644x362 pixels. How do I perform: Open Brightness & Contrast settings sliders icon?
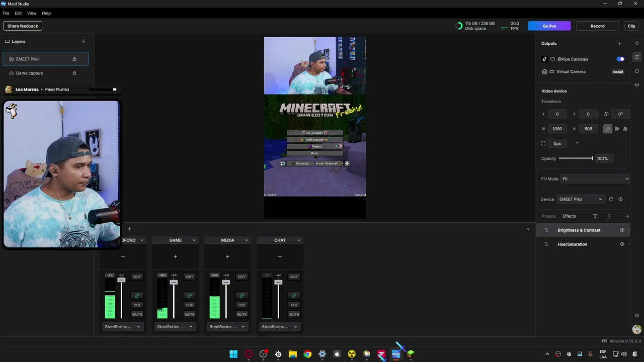click(546, 230)
